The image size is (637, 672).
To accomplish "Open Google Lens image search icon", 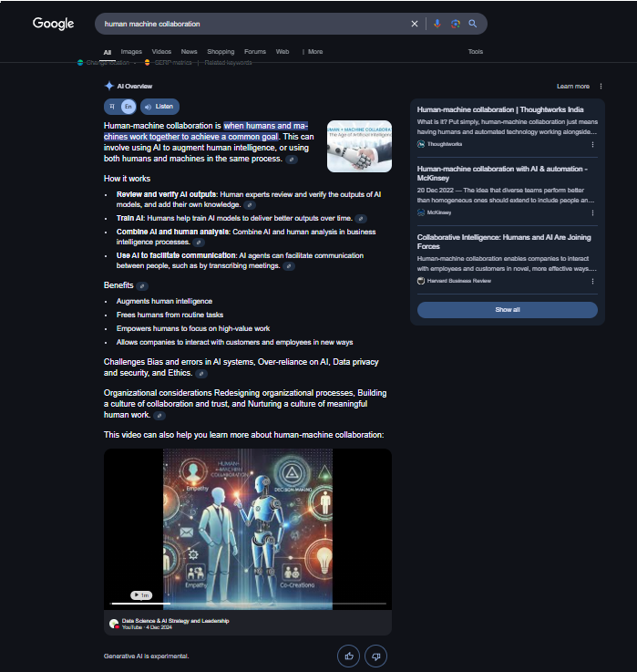I will (456, 24).
